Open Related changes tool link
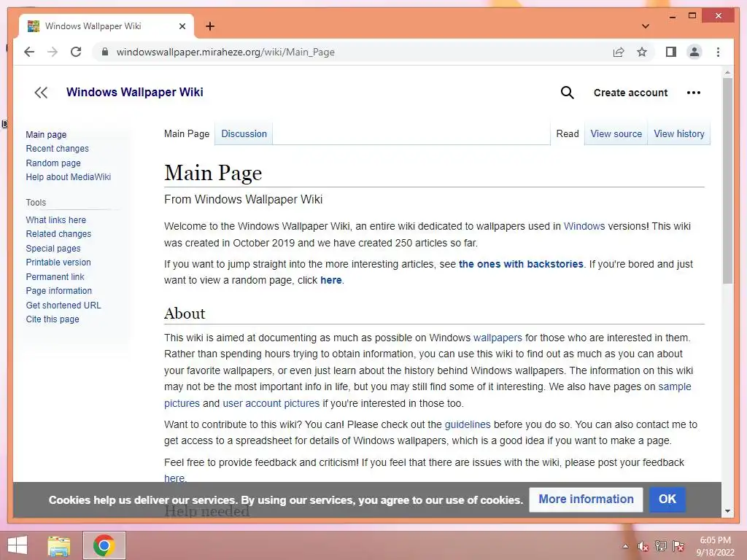Viewport: 747px width, 560px height. point(58,234)
